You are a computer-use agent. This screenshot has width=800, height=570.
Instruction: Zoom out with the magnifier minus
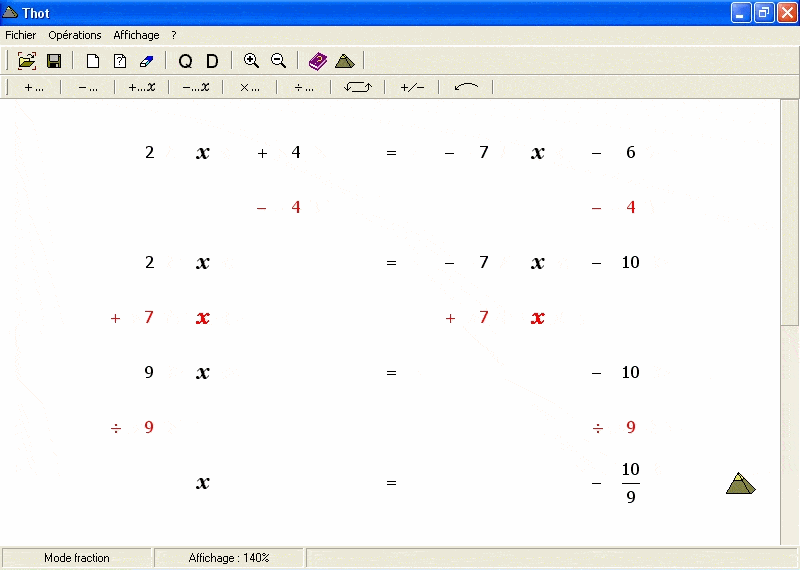point(279,61)
